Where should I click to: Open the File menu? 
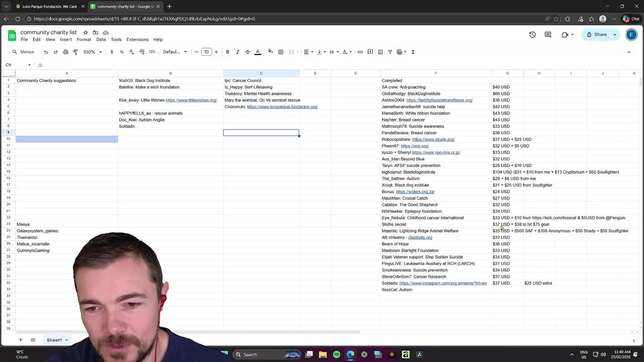pos(24,40)
